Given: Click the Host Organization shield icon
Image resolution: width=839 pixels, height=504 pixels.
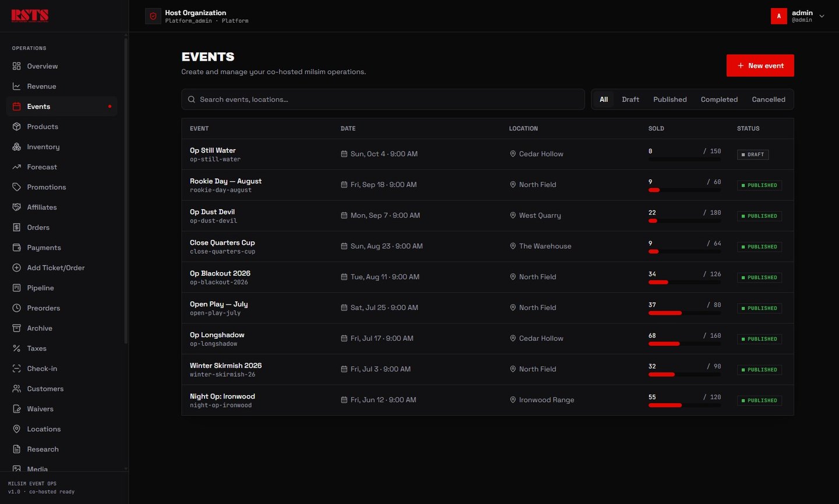Looking at the screenshot, I should pos(153,16).
